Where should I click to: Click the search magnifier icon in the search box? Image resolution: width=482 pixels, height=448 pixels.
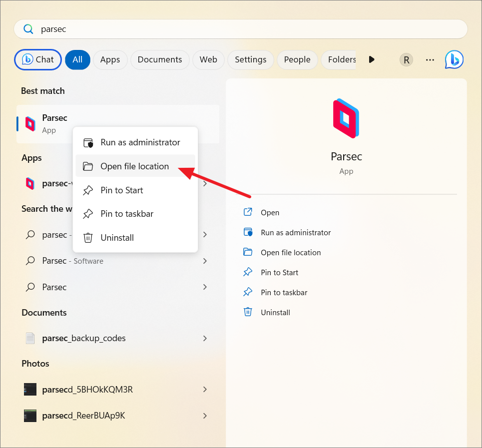pos(28,29)
